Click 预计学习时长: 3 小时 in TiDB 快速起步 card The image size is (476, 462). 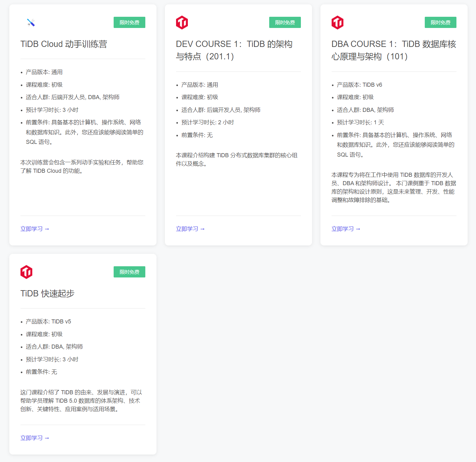pyautogui.click(x=52, y=359)
